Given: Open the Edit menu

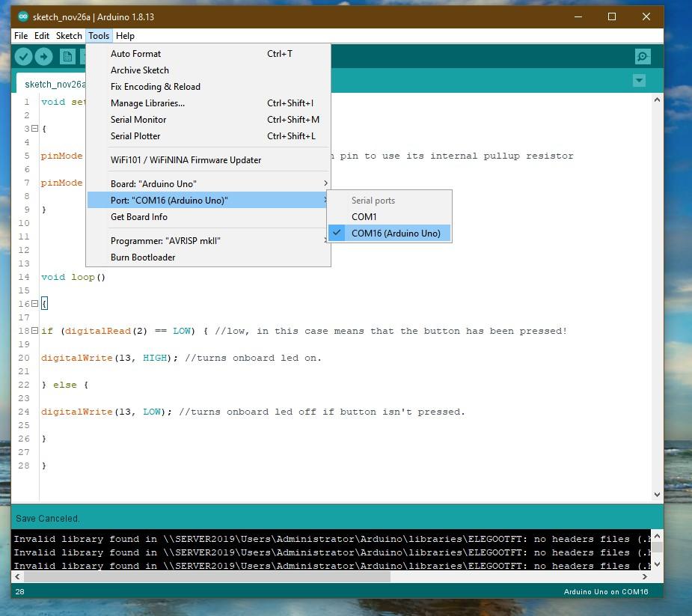Looking at the screenshot, I should (42, 36).
